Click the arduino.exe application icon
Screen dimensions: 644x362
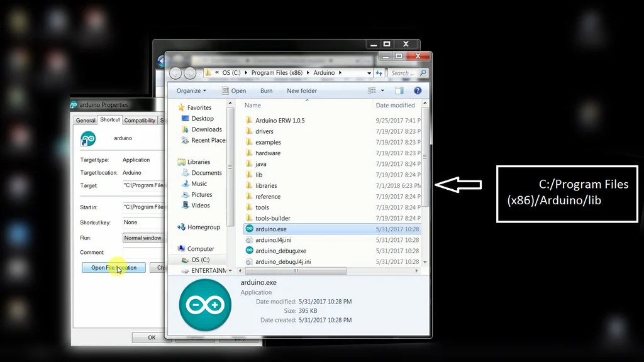click(249, 229)
